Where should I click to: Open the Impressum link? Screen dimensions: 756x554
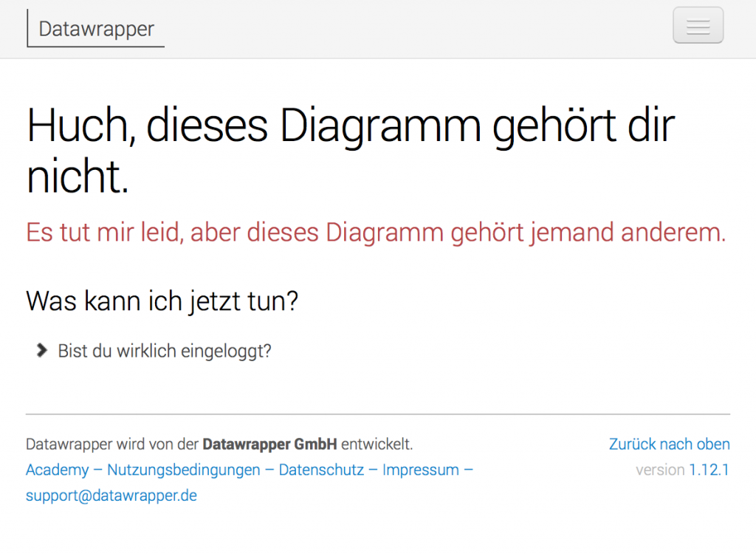click(x=420, y=470)
